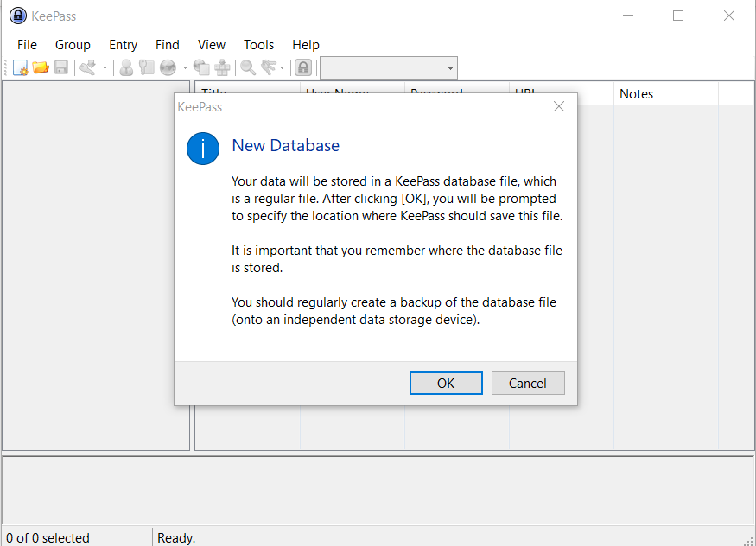This screenshot has height=546, width=756.
Task: Open the URL using the globe icon
Action: (x=168, y=67)
